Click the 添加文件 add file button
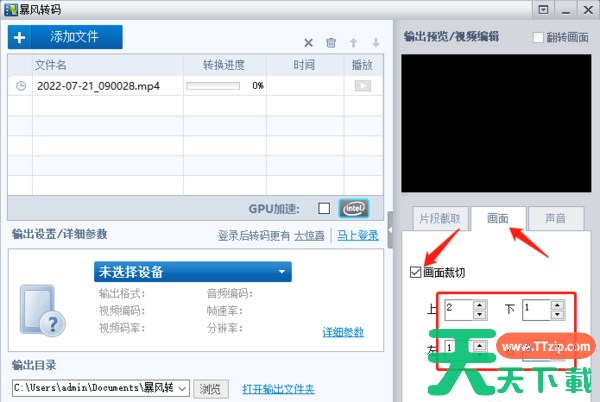This screenshot has height=402, width=600. tap(65, 37)
